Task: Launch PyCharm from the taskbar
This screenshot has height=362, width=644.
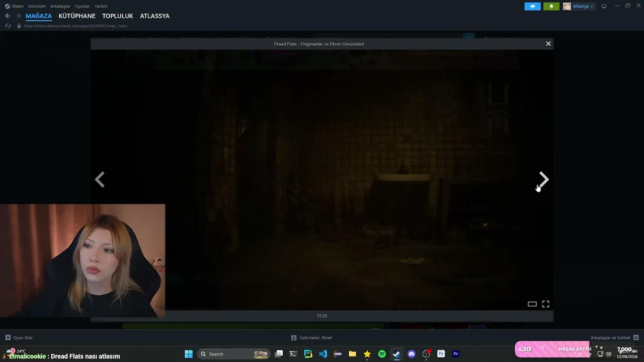Action: point(308,354)
